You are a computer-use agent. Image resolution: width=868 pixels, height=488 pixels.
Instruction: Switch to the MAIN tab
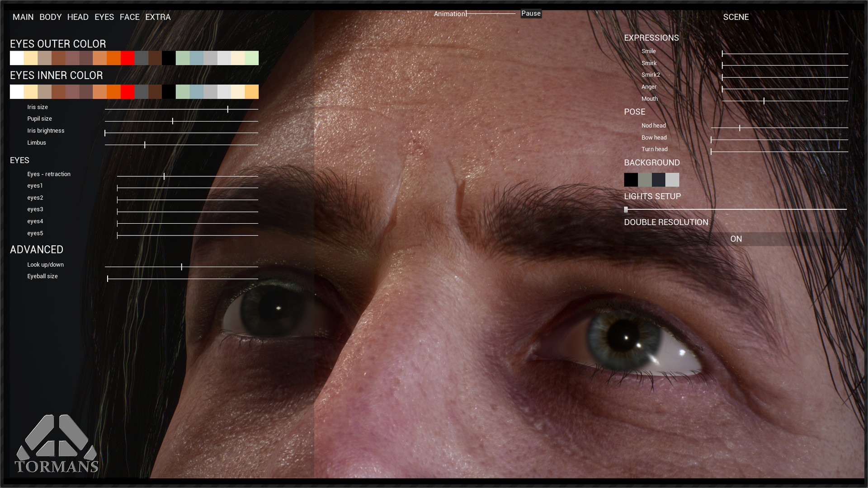pyautogui.click(x=22, y=17)
